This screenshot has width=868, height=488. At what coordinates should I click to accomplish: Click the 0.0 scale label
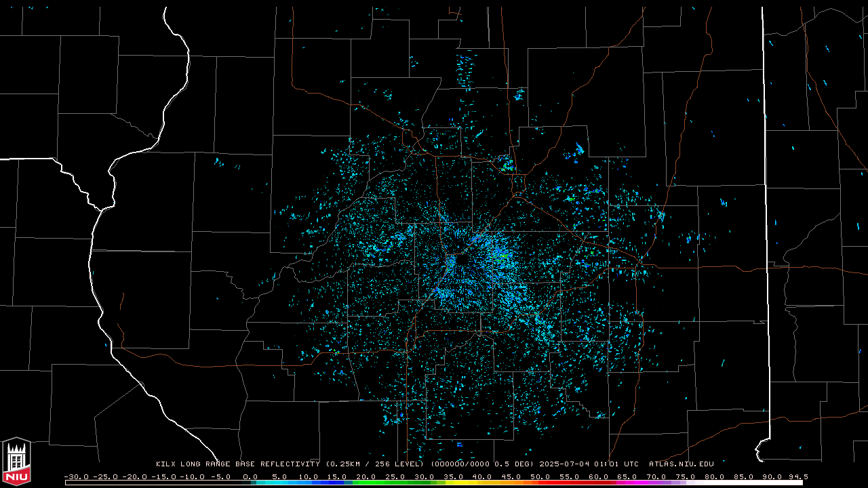[x=250, y=477]
